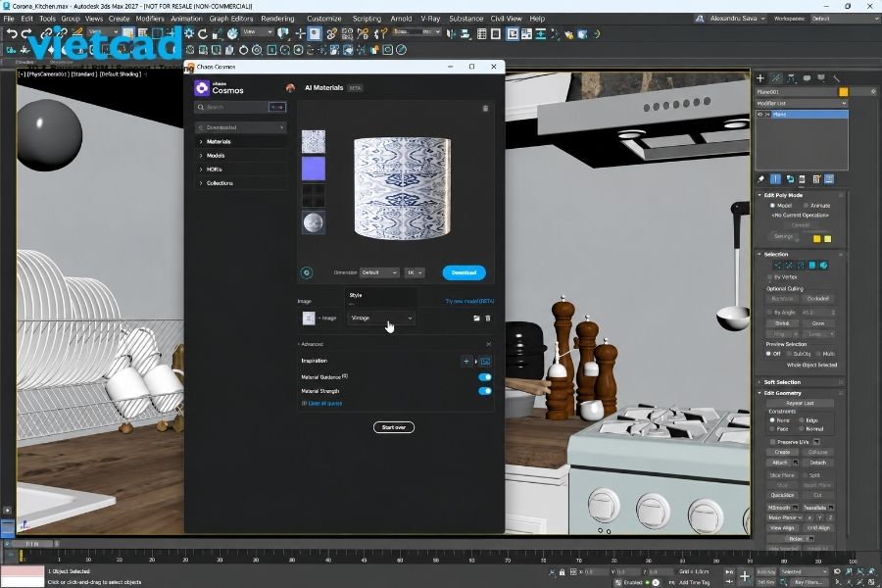The width and height of the screenshot is (882, 588).
Task: Open the 1K resolution dropdown
Action: (415, 272)
